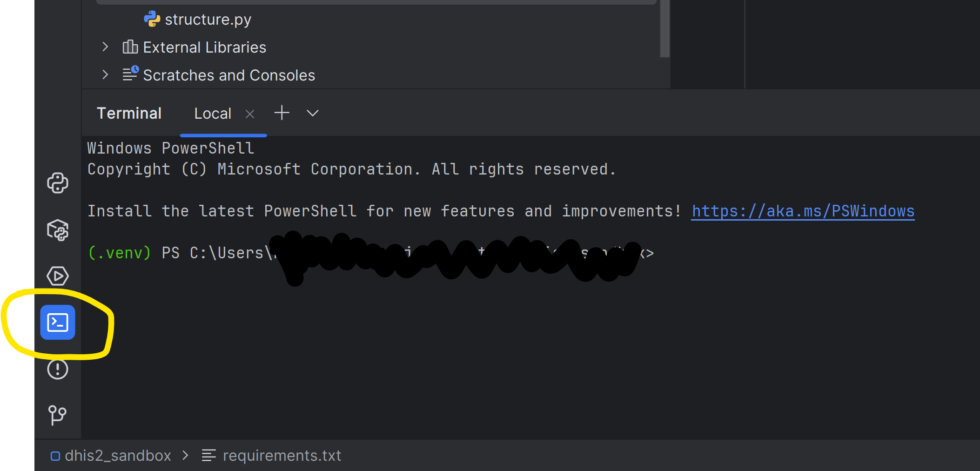Expand the External Libraries node

pyautogui.click(x=105, y=47)
